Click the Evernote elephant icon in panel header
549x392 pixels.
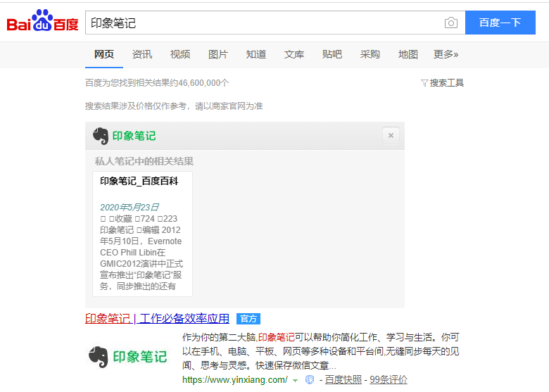101,136
